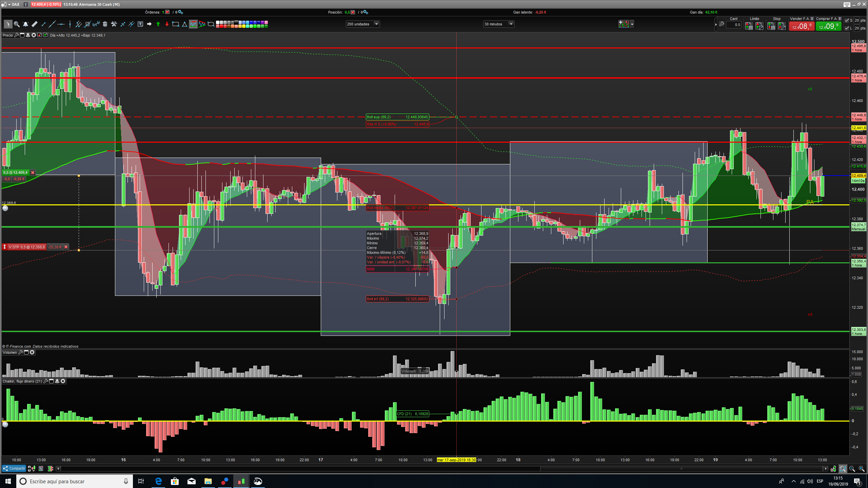Select the ruler measurement tool
Viewport: 868px width, 488px height.
click(34, 24)
